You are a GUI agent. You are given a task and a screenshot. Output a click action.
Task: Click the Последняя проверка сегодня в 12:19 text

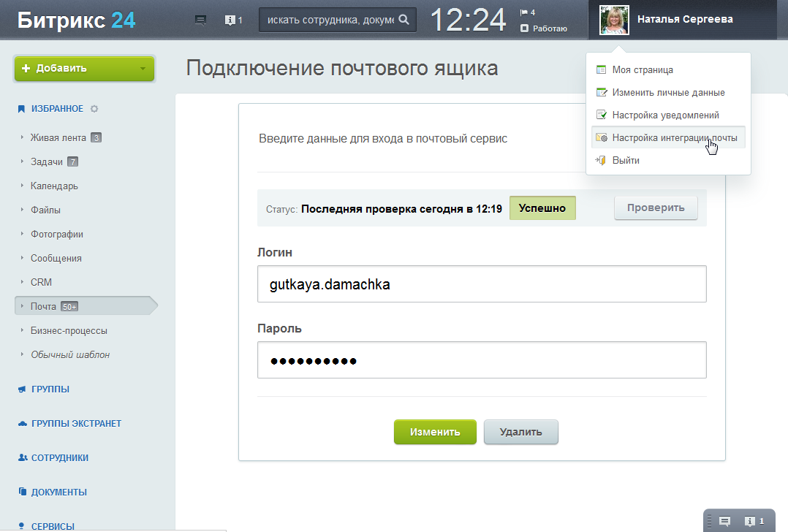point(401,209)
